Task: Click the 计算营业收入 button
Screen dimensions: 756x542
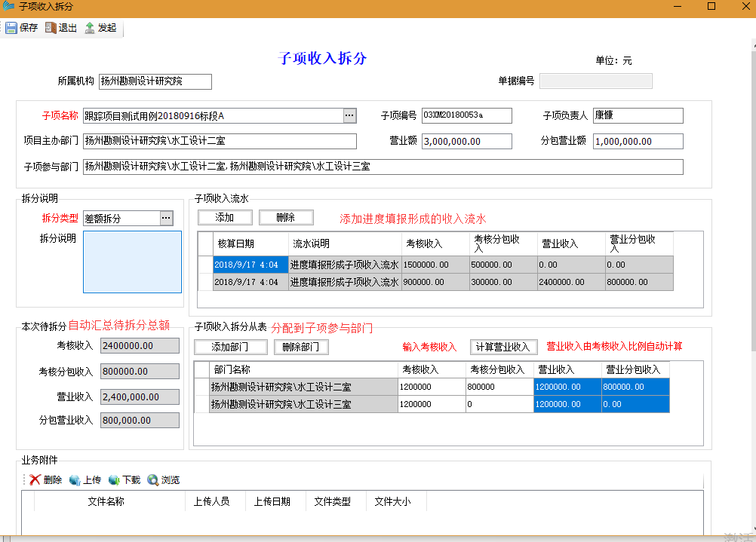Action: pyautogui.click(x=503, y=347)
